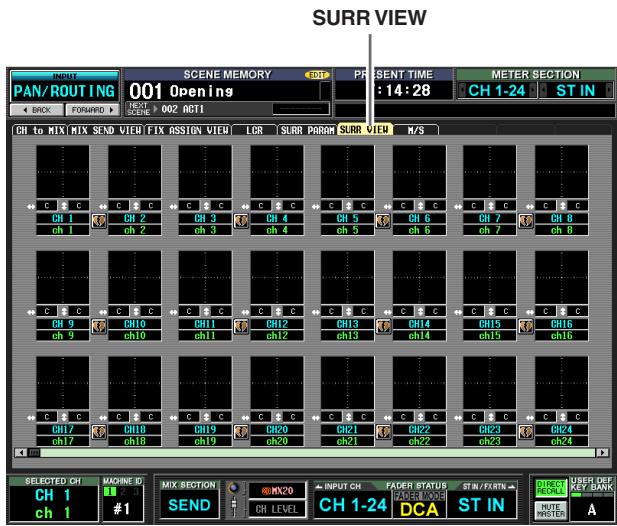Click the EDIT indicator in Scene Memory
This screenshot has height=526, width=617.
[316, 75]
